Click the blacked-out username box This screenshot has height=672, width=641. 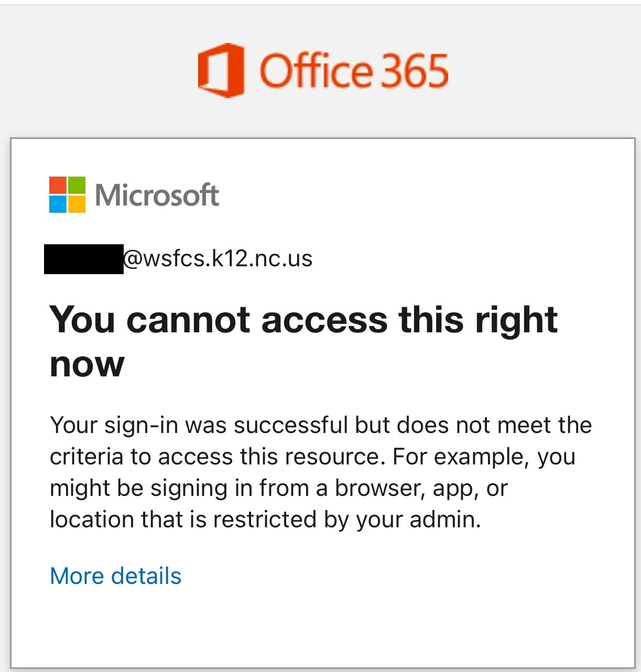(x=84, y=259)
